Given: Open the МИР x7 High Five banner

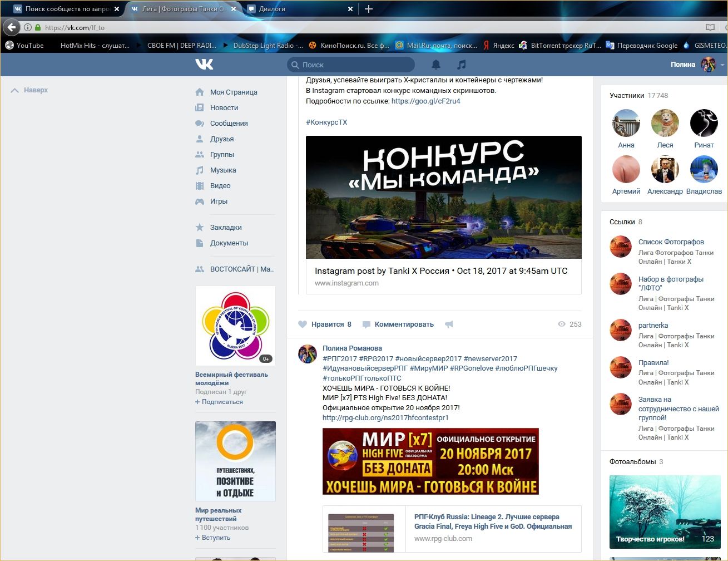Looking at the screenshot, I should [430, 461].
